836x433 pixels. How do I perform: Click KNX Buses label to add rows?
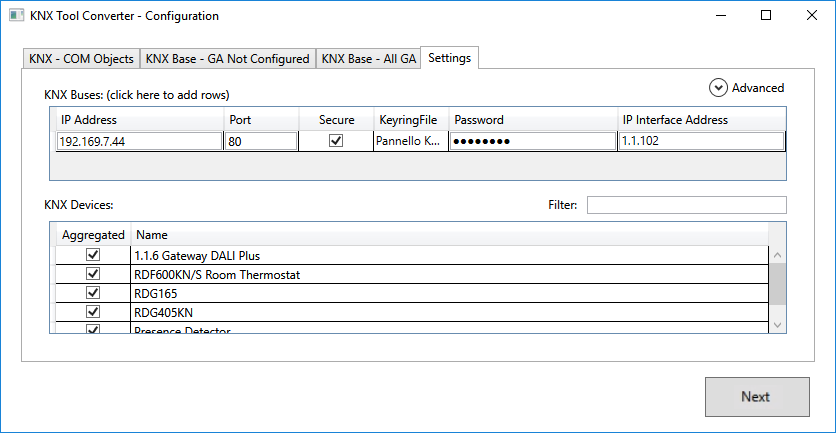pyautogui.click(x=137, y=95)
